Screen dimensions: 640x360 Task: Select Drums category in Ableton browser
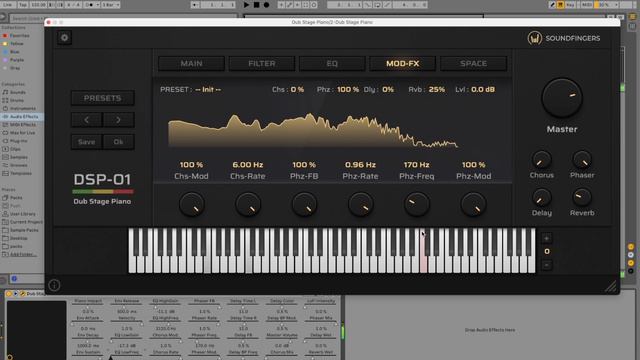(x=17, y=100)
